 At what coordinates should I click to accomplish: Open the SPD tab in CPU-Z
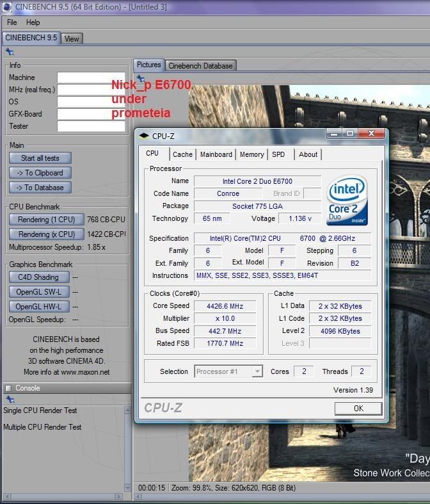278,154
